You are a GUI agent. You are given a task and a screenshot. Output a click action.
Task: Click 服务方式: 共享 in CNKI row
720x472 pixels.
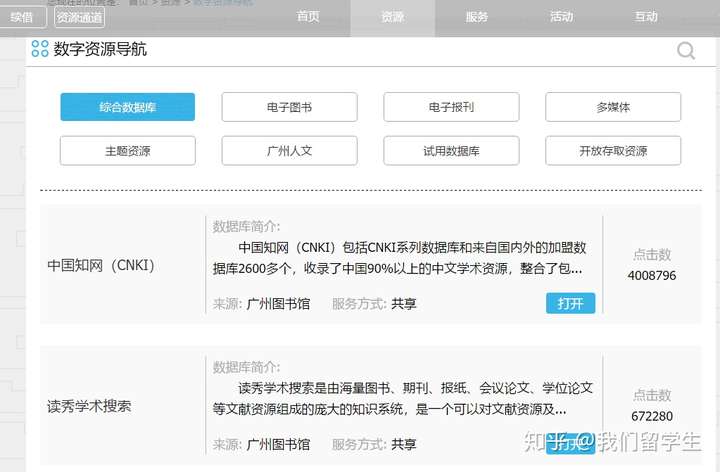click(374, 303)
